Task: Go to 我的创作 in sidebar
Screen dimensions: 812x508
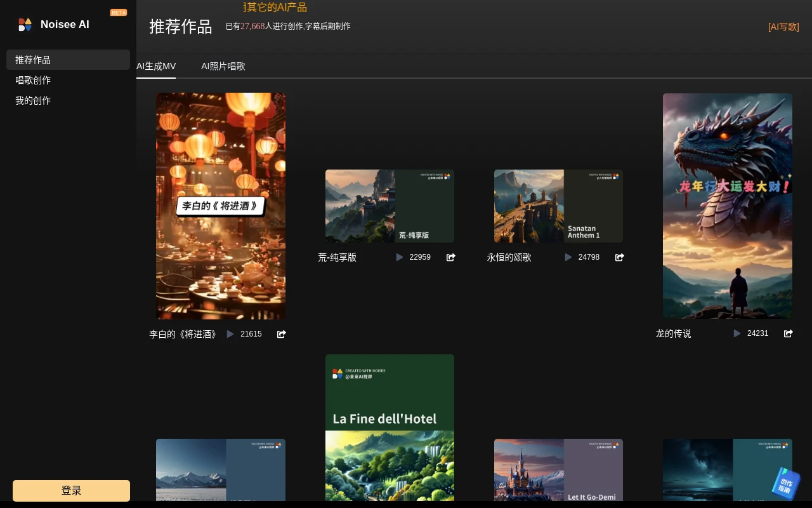Action: (x=33, y=100)
